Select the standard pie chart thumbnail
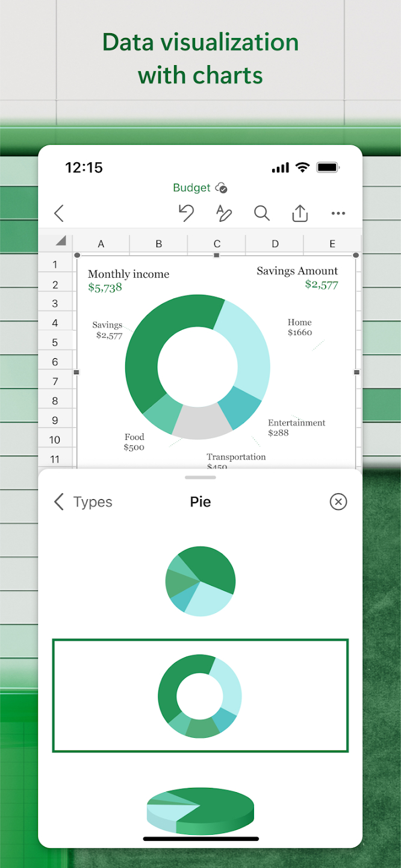The image size is (401, 868). [x=200, y=581]
